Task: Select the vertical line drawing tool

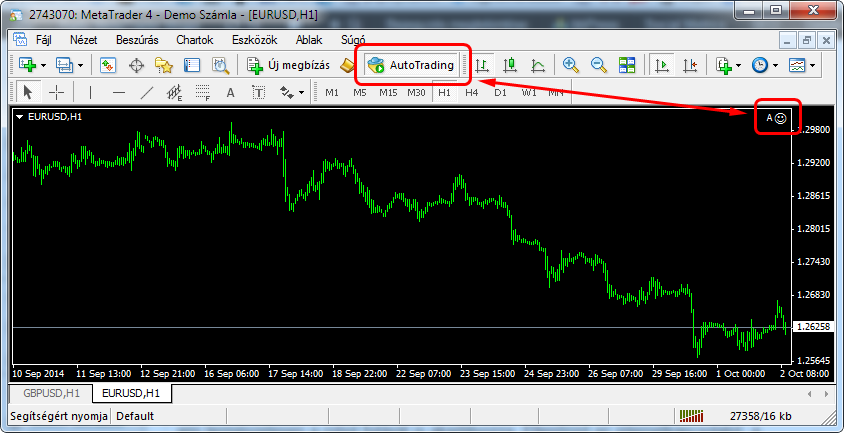Action: tap(90, 93)
